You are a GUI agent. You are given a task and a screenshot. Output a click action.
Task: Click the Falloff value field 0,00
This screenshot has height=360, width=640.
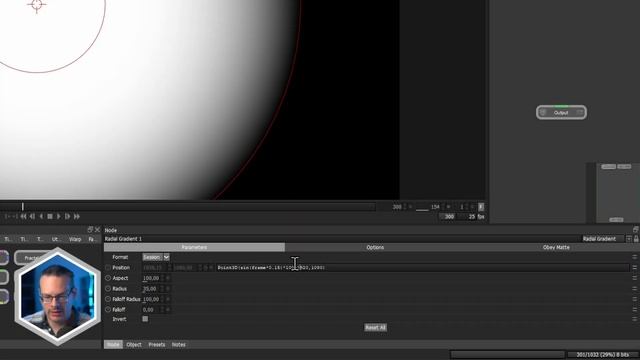point(151,309)
